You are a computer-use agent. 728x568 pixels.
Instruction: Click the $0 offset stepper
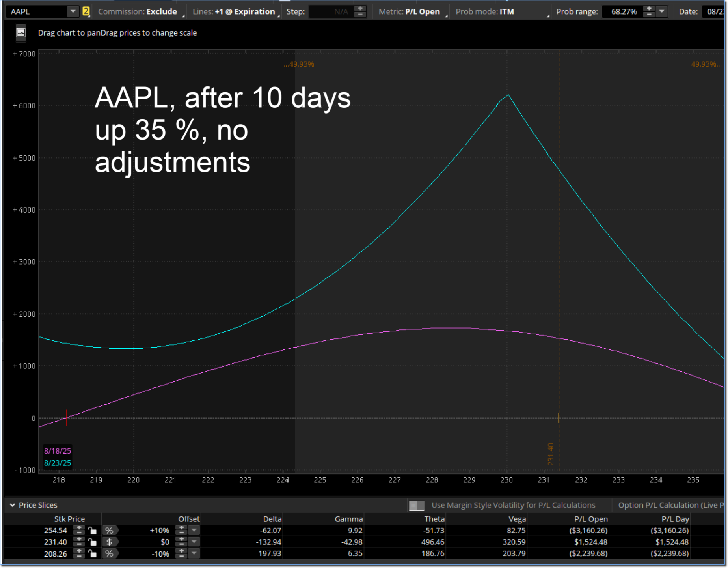(x=181, y=542)
